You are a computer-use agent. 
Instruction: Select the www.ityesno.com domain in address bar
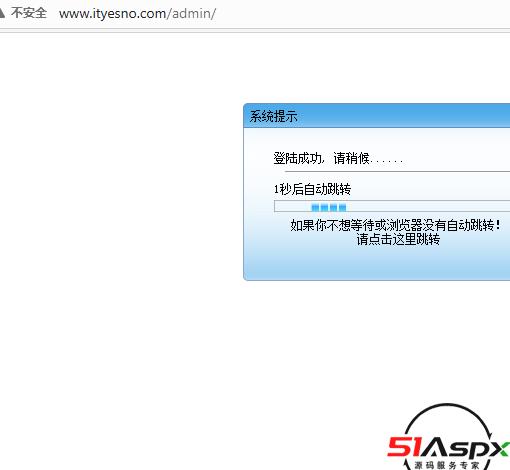112,14
